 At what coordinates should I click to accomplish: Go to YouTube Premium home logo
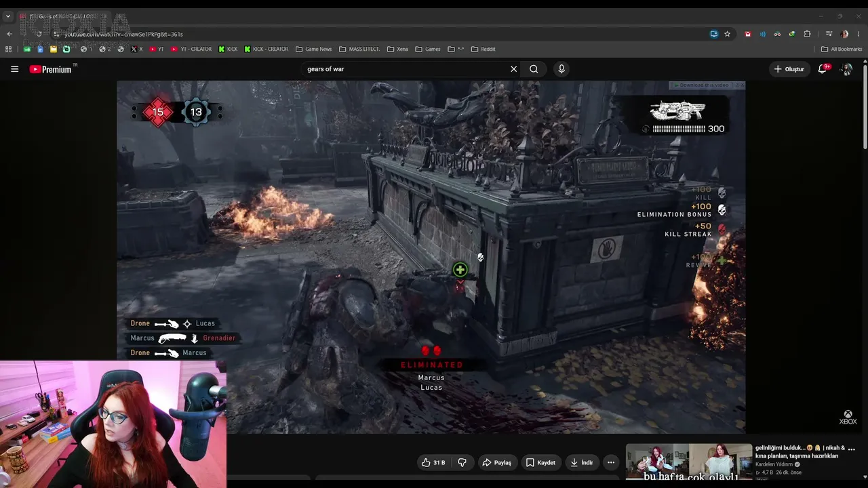click(x=50, y=69)
